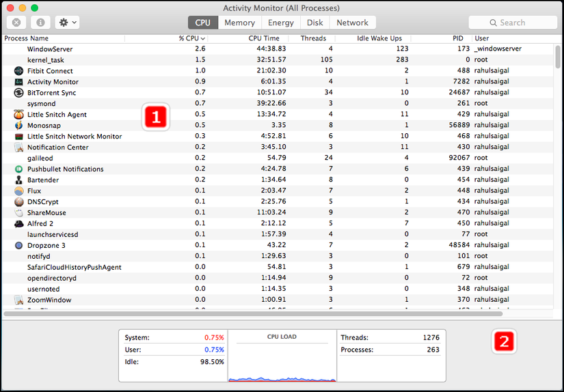Click the Force Quit process toolbar icon
564x392 pixels.
click(16, 23)
